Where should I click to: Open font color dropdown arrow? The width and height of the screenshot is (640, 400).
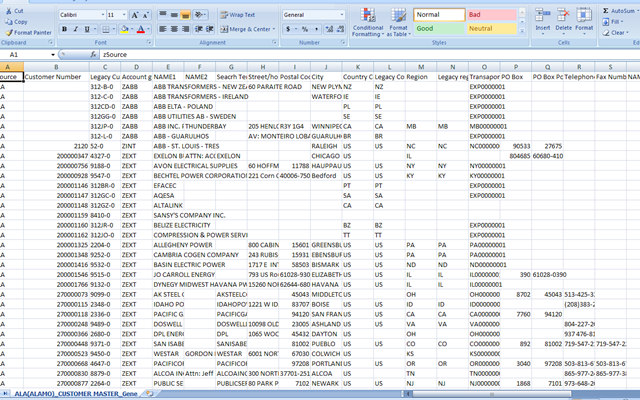coord(148,29)
